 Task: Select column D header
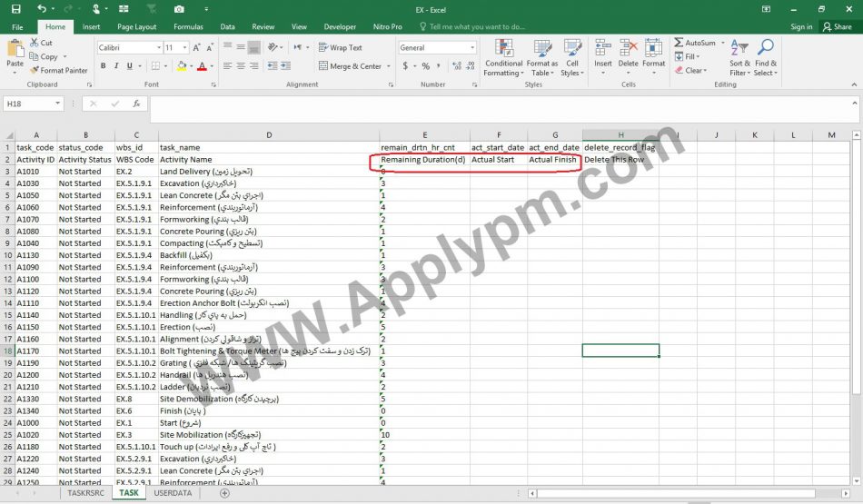(x=269, y=134)
